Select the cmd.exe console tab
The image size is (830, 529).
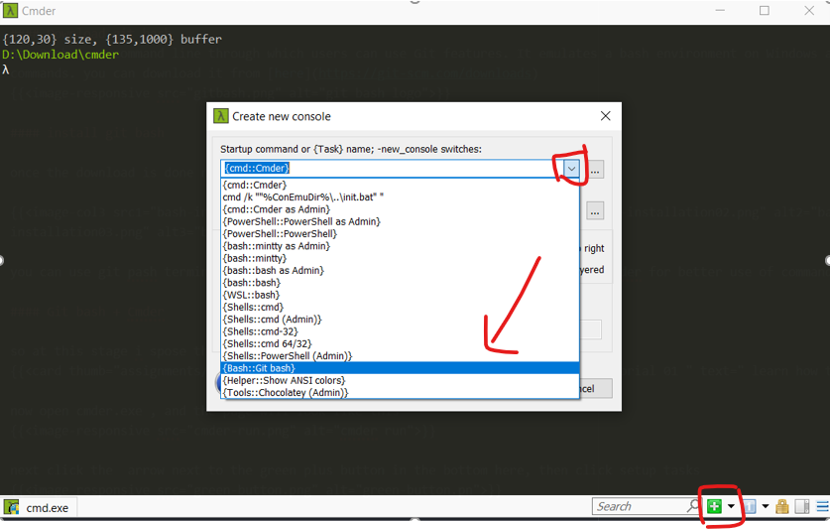40,507
